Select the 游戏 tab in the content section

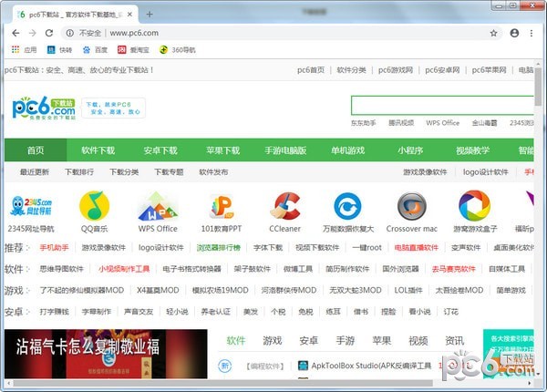click(273, 341)
